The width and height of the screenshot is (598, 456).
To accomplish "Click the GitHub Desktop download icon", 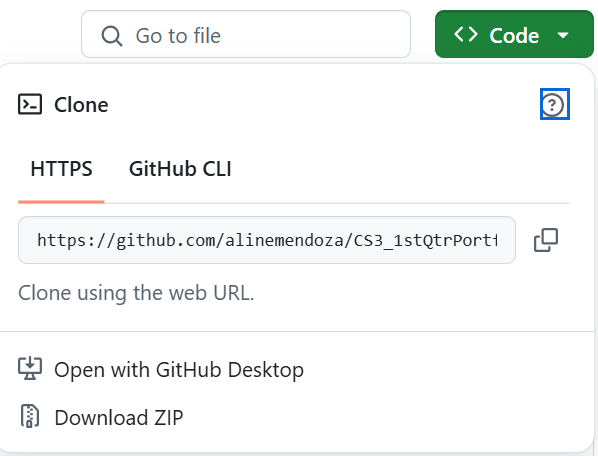I will pos(30,369).
